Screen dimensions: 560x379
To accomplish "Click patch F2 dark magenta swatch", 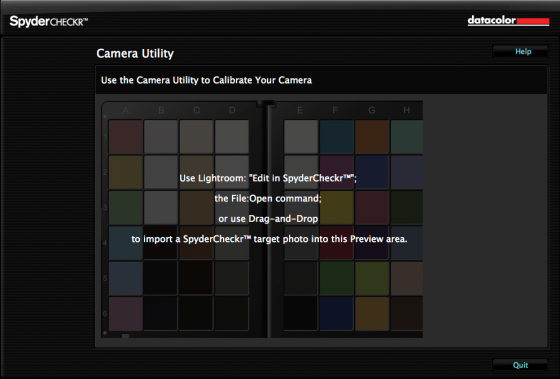I will (x=336, y=172).
